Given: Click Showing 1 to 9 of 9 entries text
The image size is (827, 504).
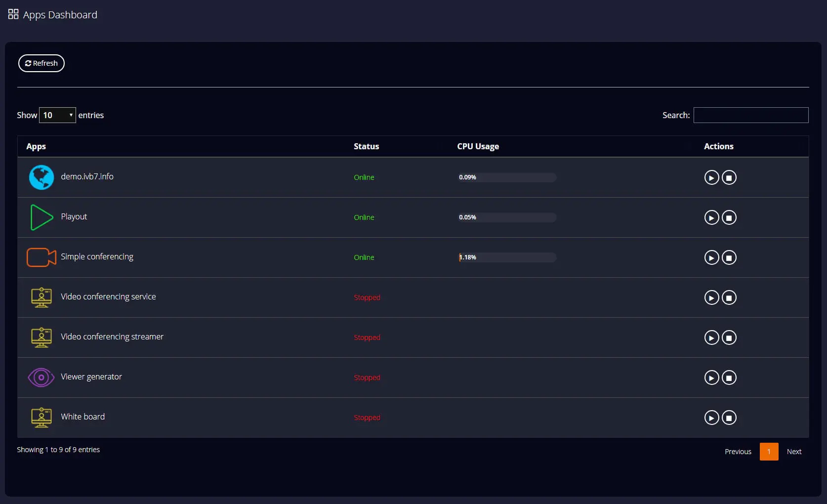Looking at the screenshot, I should coord(58,450).
